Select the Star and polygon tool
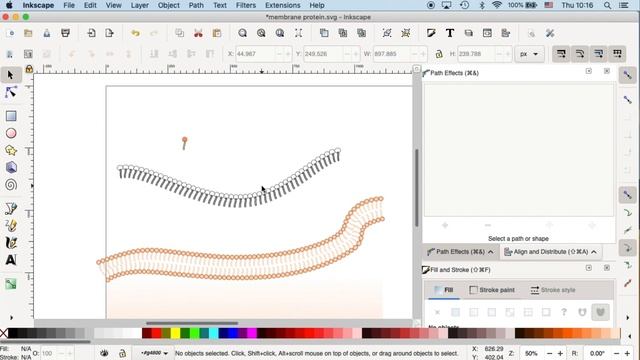Screen dimensions: 640x360 [x=11, y=150]
